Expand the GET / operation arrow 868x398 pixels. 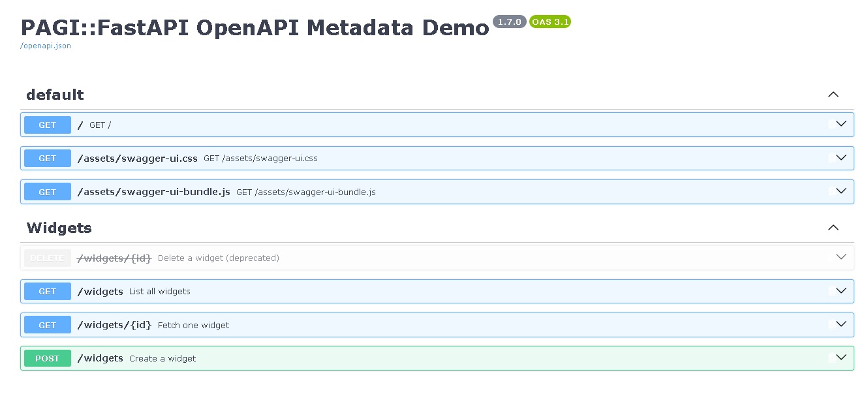point(841,124)
